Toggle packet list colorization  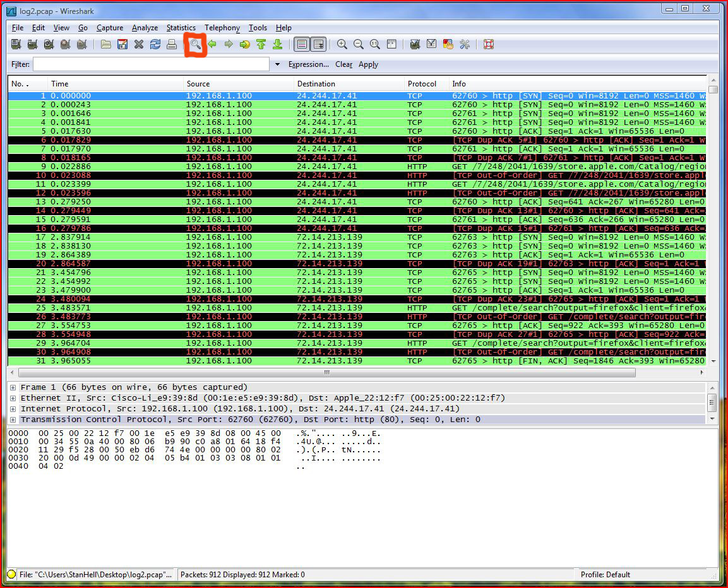[302, 45]
